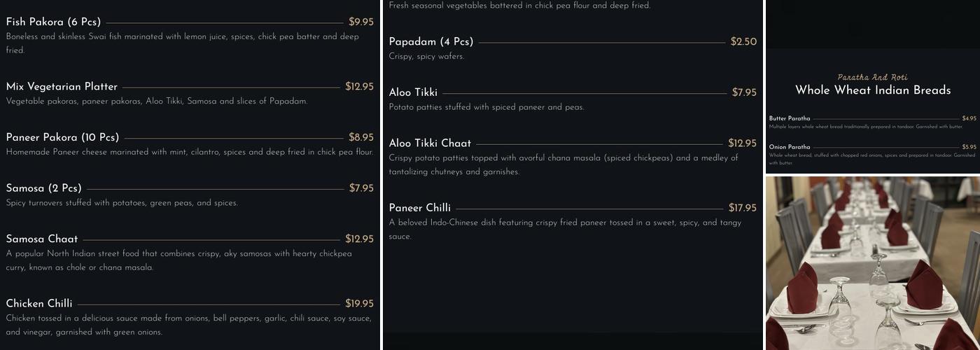Click the Whole Wheat Indian Breads heading
This screenshot has height=350, width=980.
pos(873,90)
